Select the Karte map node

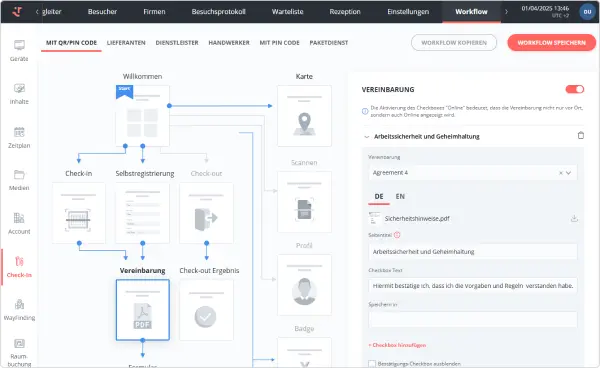(x=304, y=116)
